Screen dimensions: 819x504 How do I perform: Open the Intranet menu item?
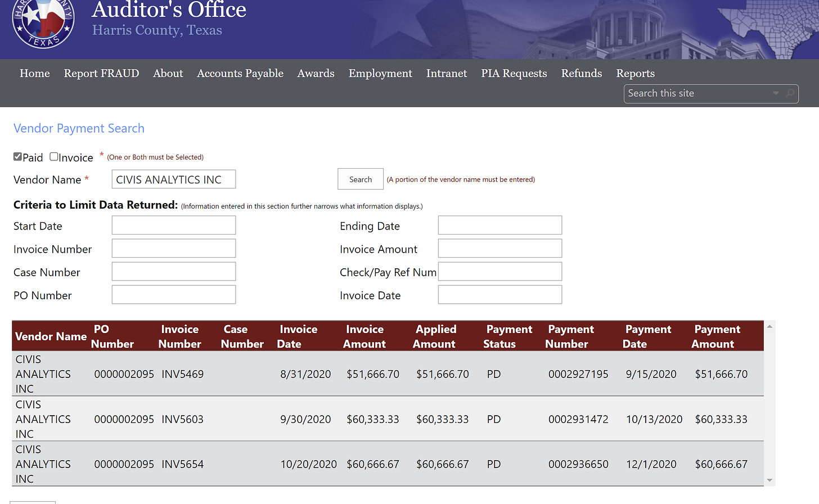[447, 74]
